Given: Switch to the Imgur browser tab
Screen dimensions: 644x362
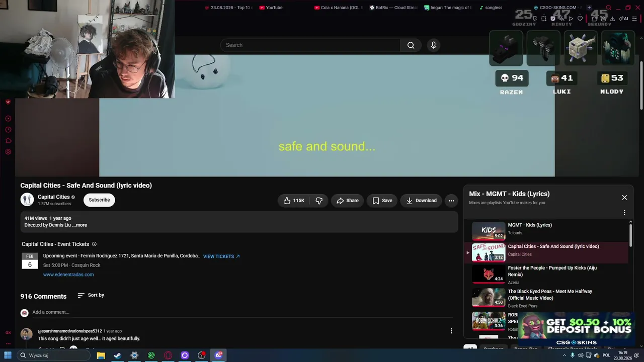Looking at the screenshot, I should pyautogui.click(x=448, y=8).
